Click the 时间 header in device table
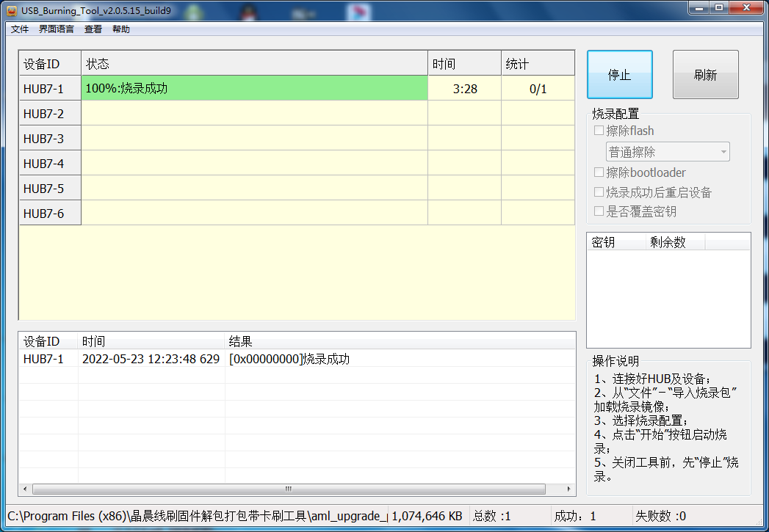Screen dimensions: 769x532 tap(464, 63)
